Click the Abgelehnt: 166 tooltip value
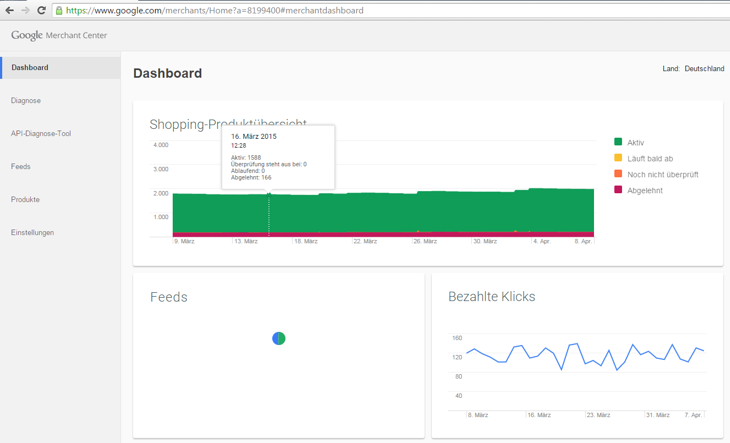 251,177
